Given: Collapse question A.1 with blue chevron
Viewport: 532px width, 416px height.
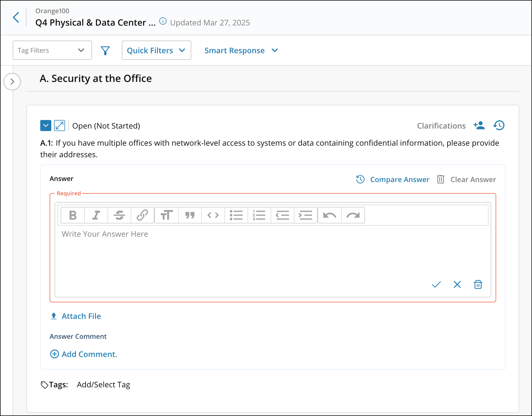Looking at the screenshot, I should [x=46, y=126].
